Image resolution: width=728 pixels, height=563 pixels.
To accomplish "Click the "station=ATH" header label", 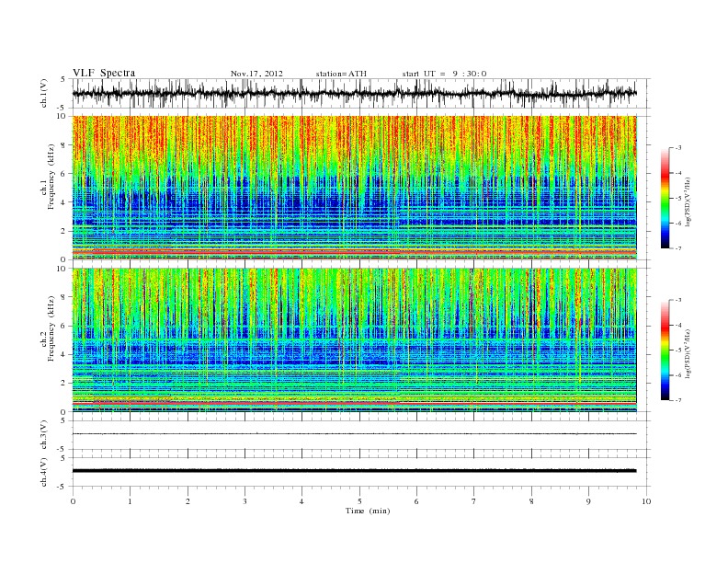I will point(341,74).
